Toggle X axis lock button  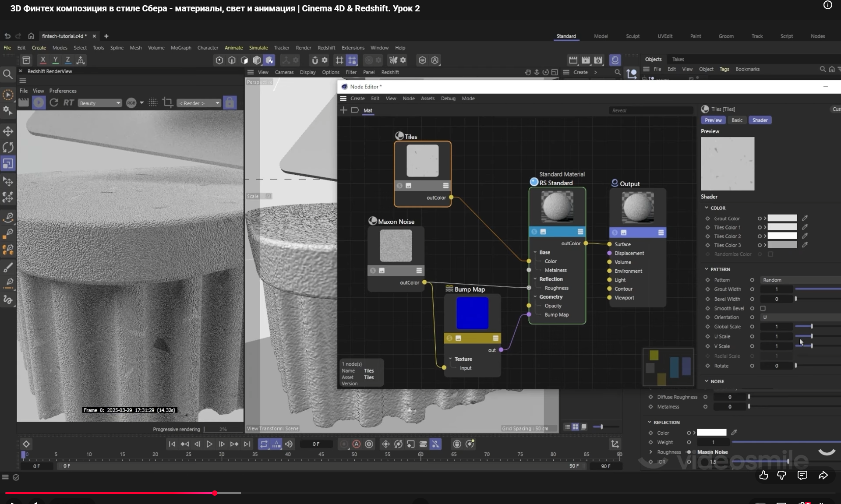(42, 60)
